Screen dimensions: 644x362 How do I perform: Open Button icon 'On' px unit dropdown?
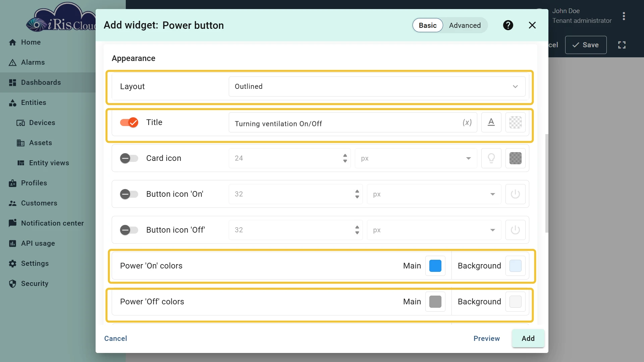click(434, 194)
